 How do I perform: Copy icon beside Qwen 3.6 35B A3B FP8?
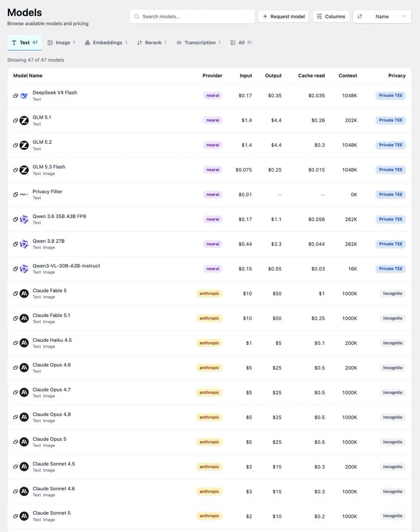point(16,219)
